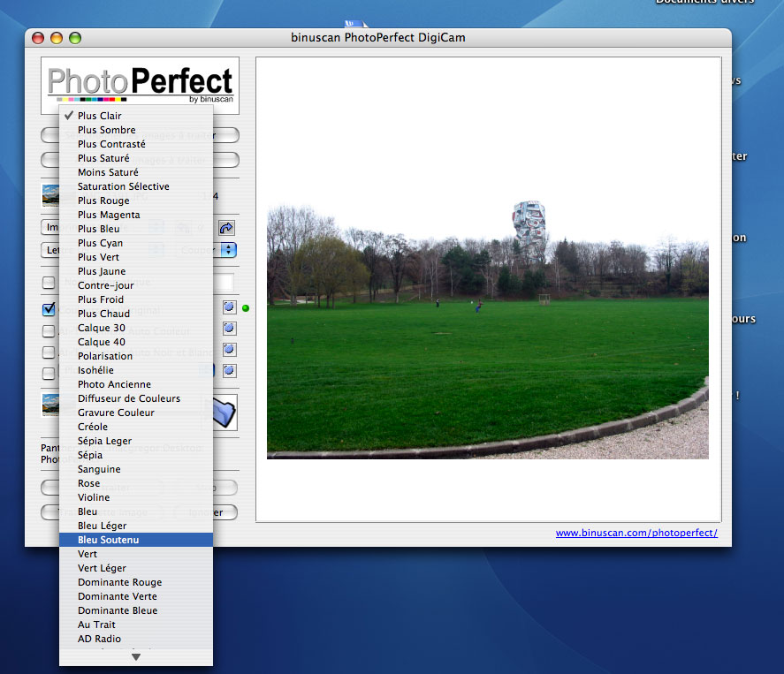Open the blue up-down arrows popup beside Plus Vert

[229, 250]
